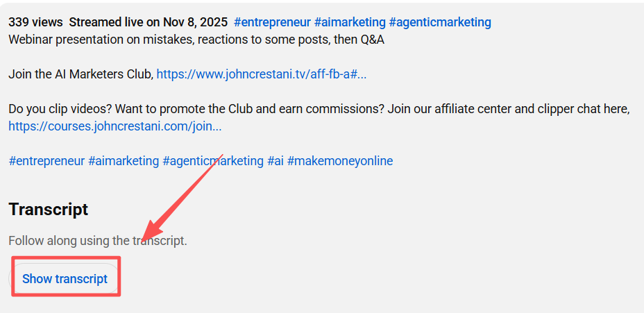Click the "Streamed live on Nov 8, 2025" date
The height and width of the screenshot is (313, 644).
click(148, 22)
